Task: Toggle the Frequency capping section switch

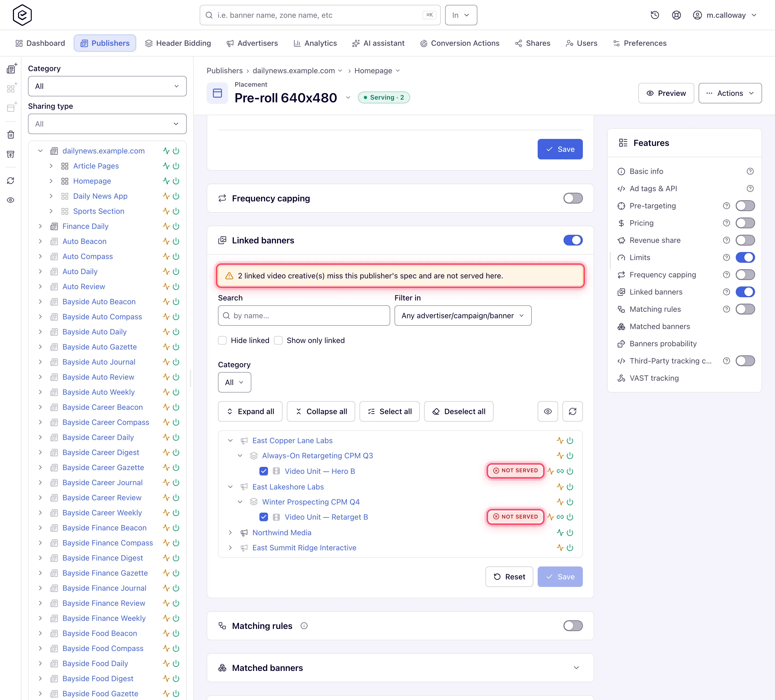Action: click(x=573, y=198)
